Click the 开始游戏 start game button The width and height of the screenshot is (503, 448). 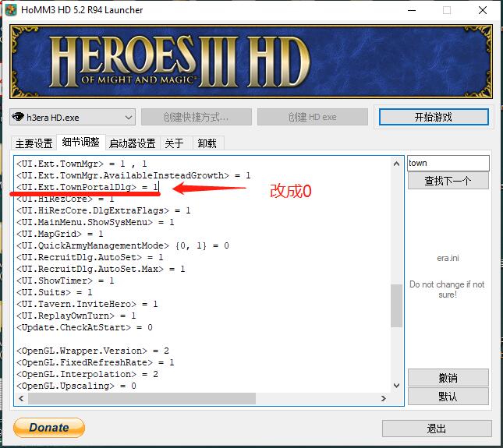click(x=434, y=117)
